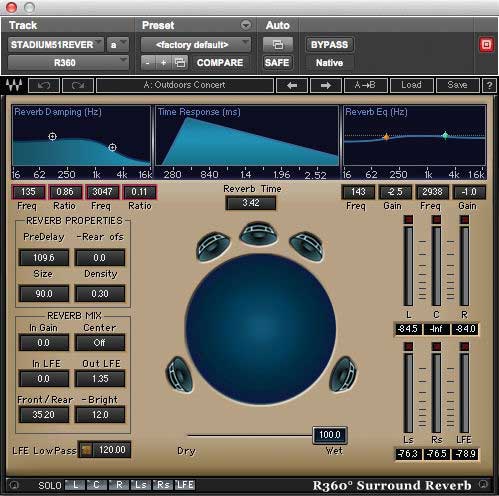
Task: Open help with the question mark button
Action: (489, 86)
